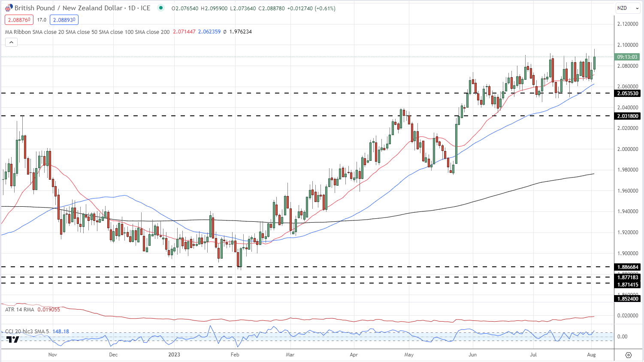Click the British Pound / New Zealand Dollar title
Viewport: 644px width, 362px height.
click(x=69, y=8)
